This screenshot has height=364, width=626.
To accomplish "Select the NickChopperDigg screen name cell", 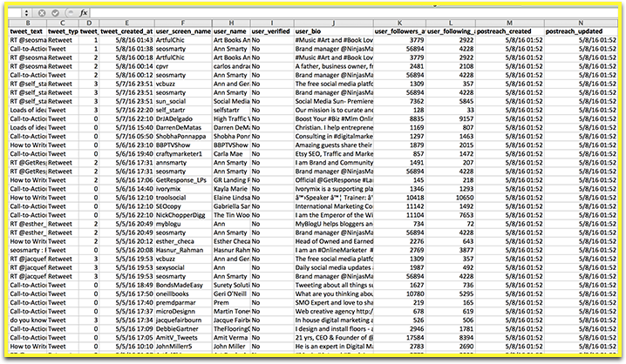I will pyautogui.click(x=183, y=215).
